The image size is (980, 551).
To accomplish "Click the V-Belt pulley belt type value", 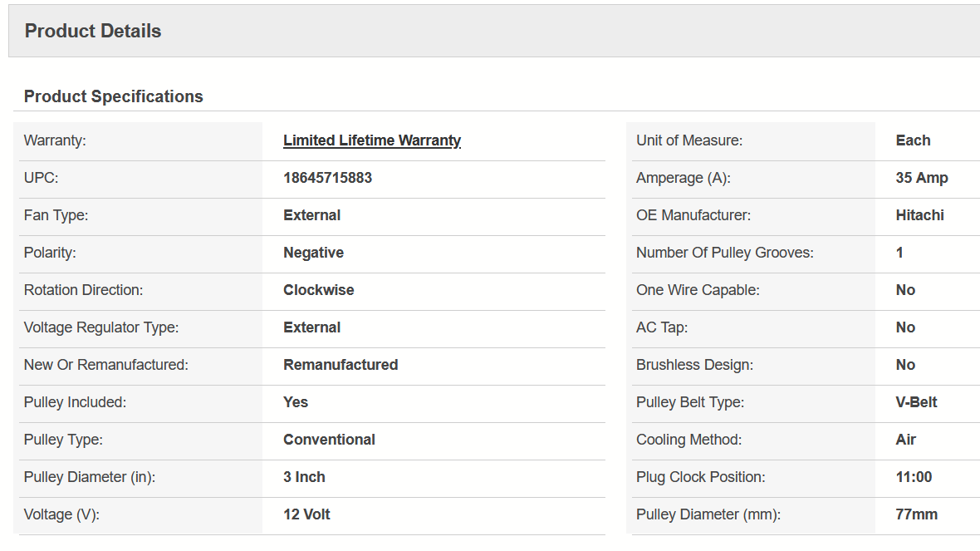I will 916,402.
